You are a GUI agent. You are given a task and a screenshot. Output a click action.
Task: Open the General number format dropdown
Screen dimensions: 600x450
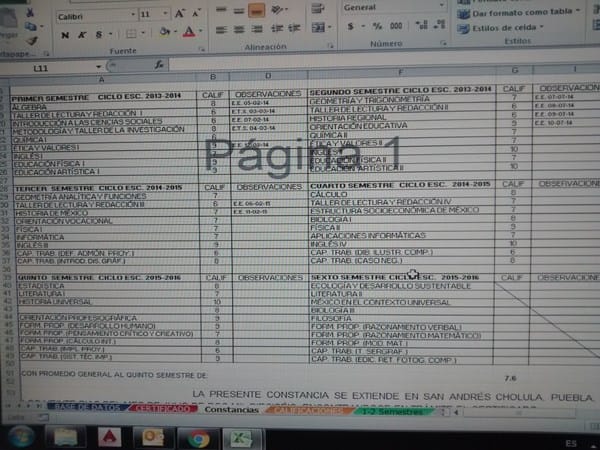point(442,6)
